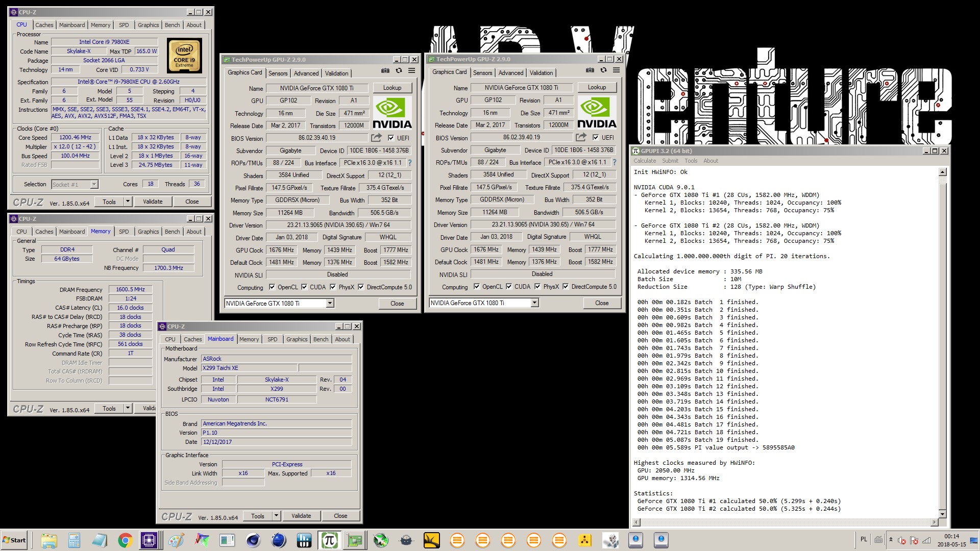This screenshot has height=551, width=980.
Task: Click BIOS share/export icon in left GPU-Z
Action: tap(376, 138)
